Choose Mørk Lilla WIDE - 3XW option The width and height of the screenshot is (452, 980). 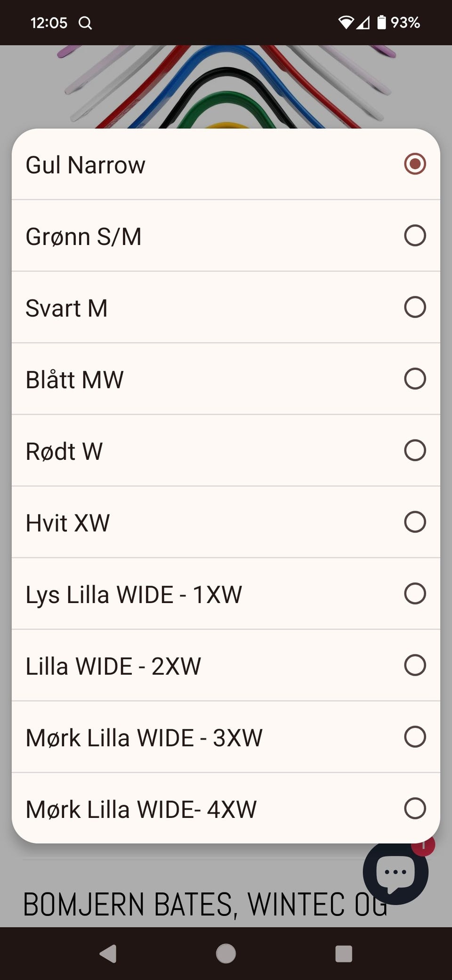click(x=226, y=737)
